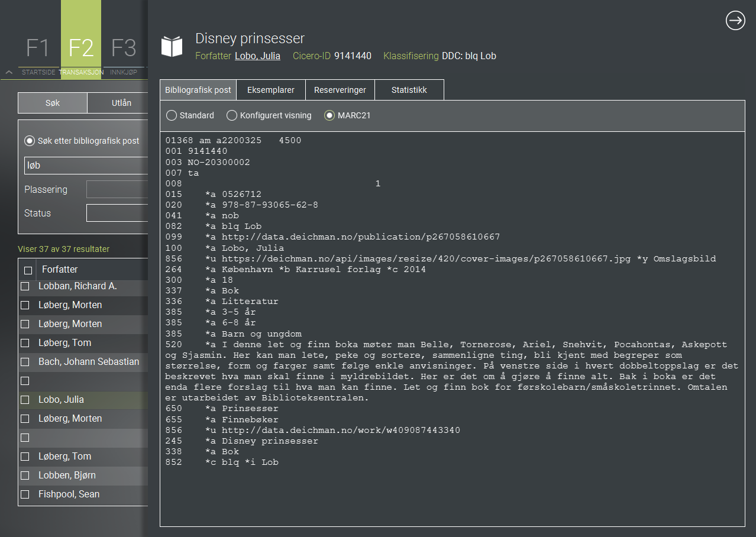
Task: Click the Status input field
Action: pos(117,213)
